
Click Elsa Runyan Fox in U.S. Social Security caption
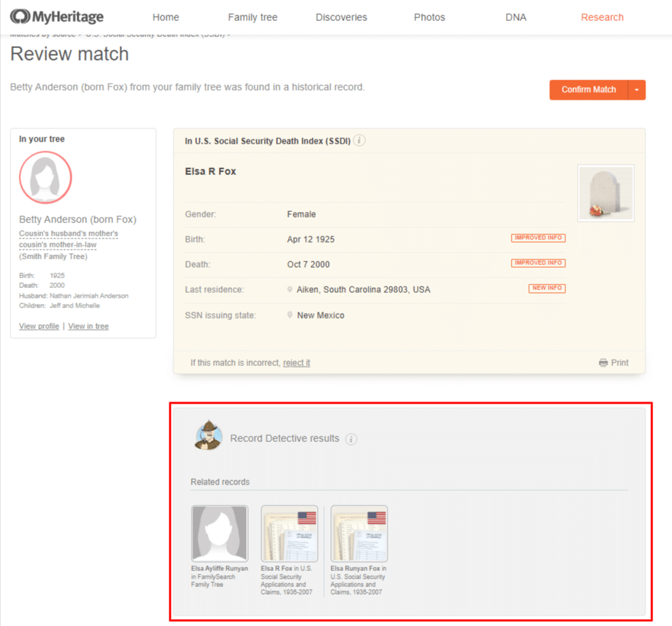pyautogui.click(x=358, y=580)
